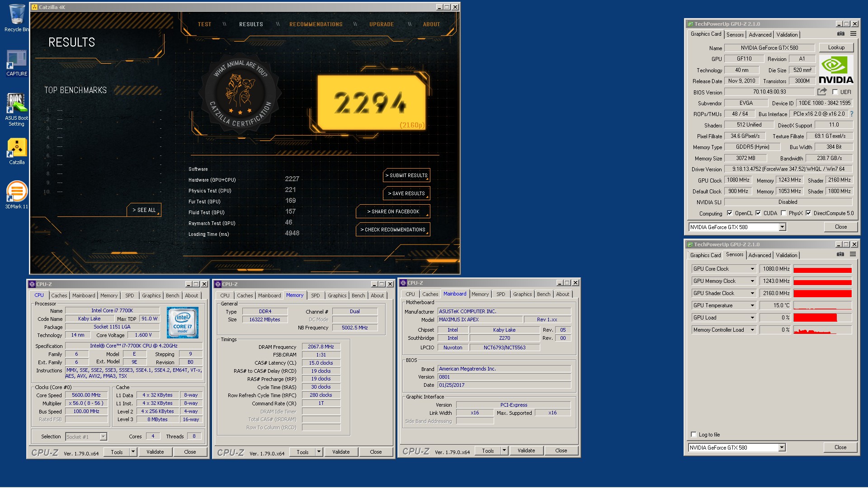Click the CPU-Z Mainboard window title icon

click(x=403, y=283)
